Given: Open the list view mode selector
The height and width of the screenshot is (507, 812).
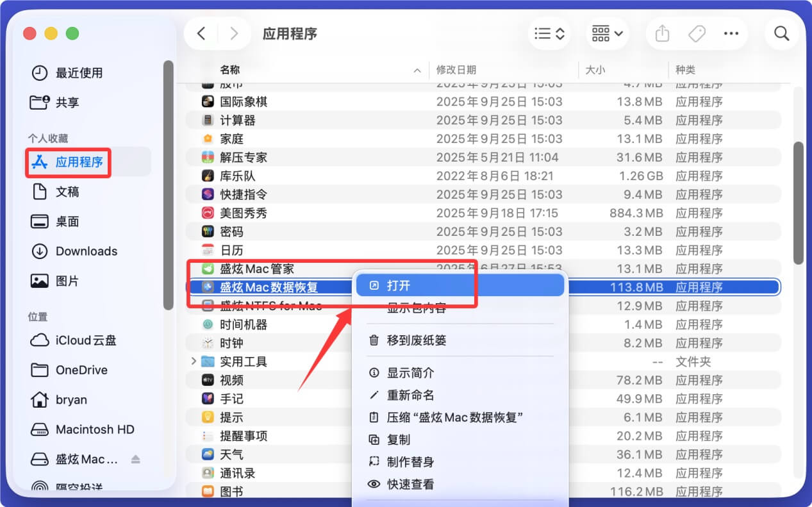Looking at the screenshot, I should (x=549, y=33).
